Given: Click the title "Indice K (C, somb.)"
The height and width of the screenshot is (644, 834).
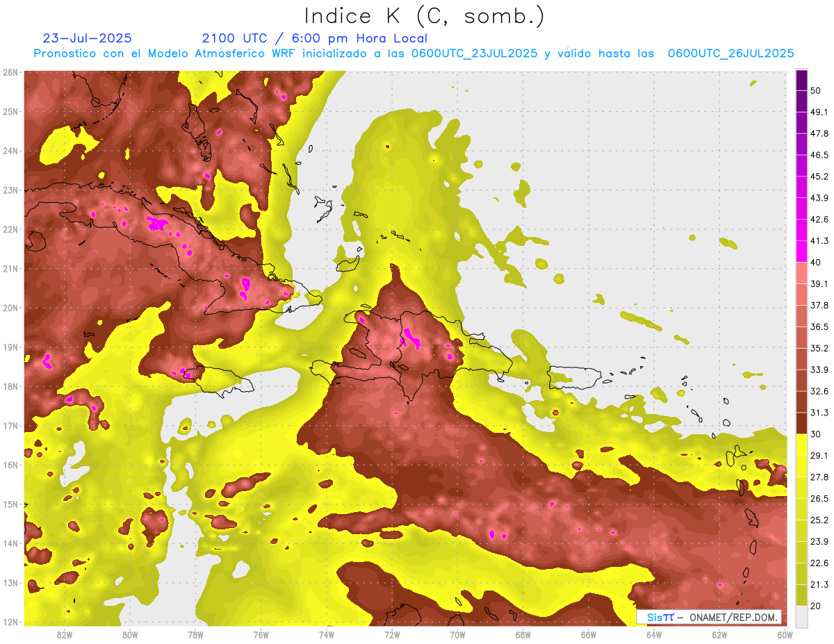Looking at the screenshot, I should [425, 15].
